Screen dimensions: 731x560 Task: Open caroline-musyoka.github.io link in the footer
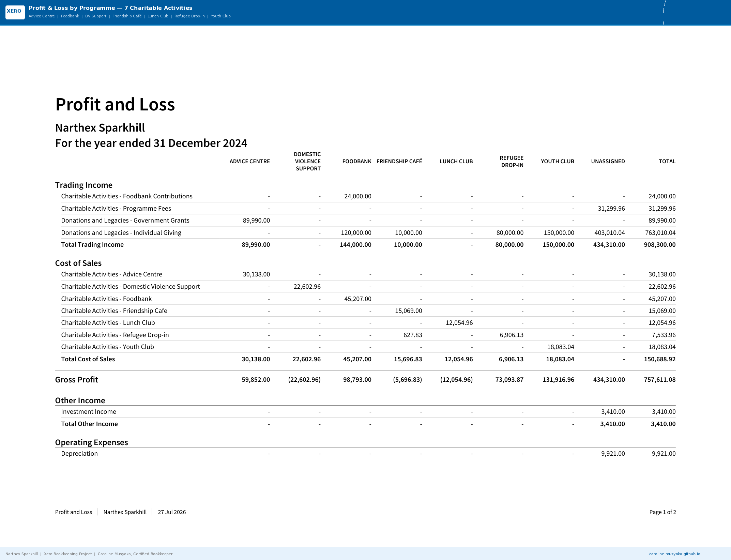pos(674,554)
